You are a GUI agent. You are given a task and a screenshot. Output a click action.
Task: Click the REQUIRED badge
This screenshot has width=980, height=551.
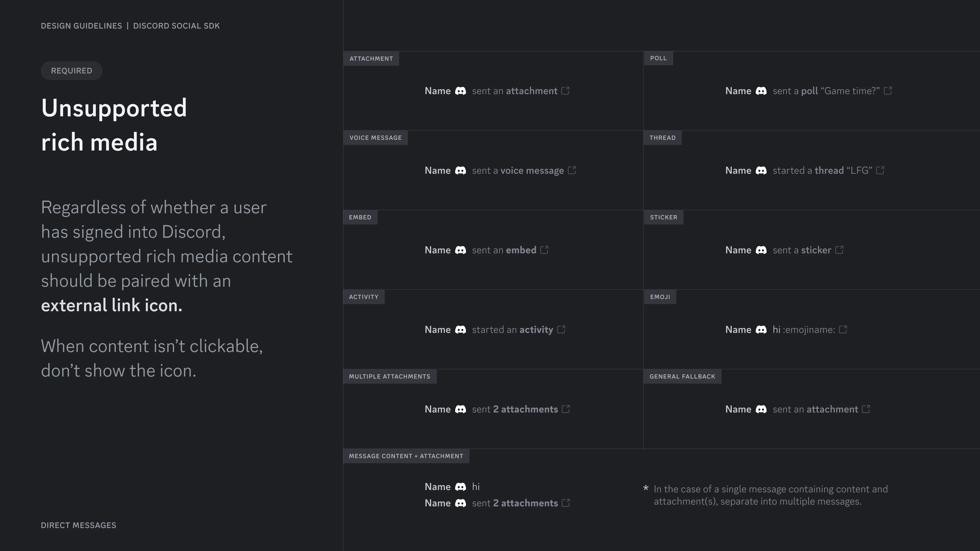(71, 71)
